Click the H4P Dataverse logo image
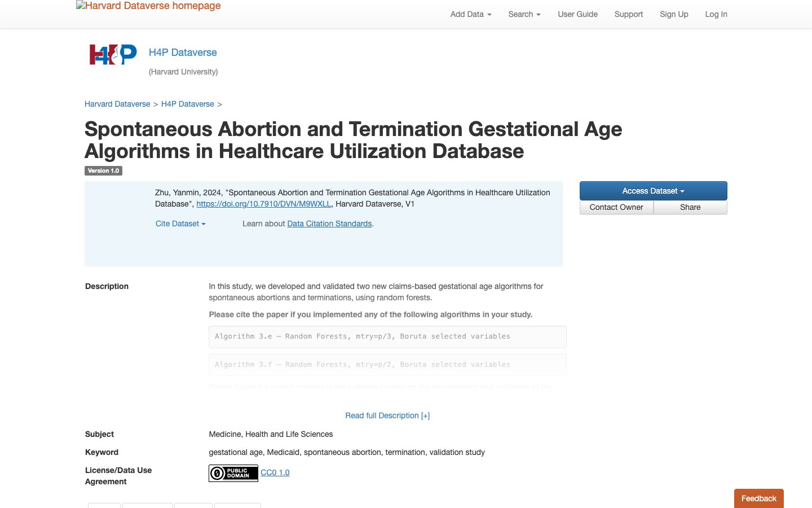This screenshot has width=812, height=508. pyautogui.click(x=113, y=55)
